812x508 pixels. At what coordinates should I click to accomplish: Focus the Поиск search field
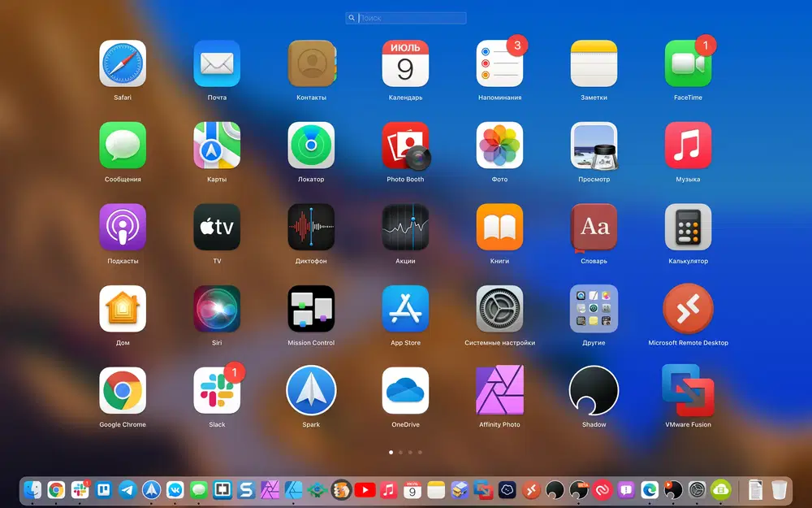click(406, 18)
